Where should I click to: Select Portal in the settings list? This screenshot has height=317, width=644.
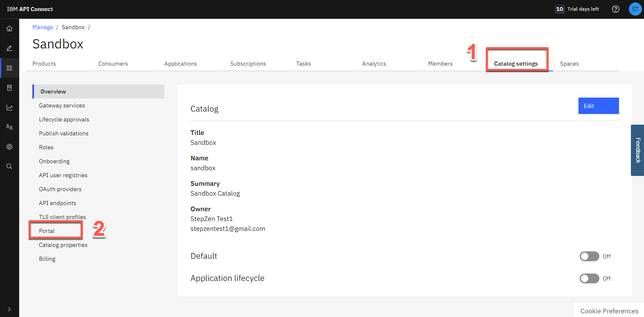coord(47,231)
